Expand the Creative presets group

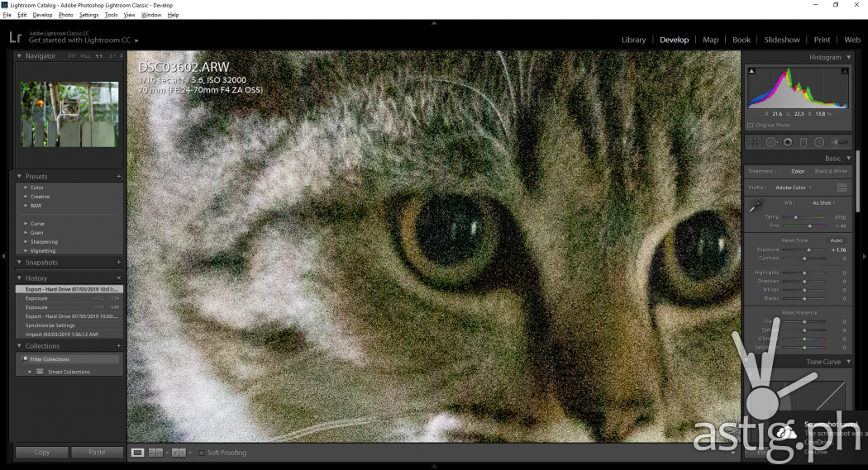pyautogui.click(x=26, y=197)
